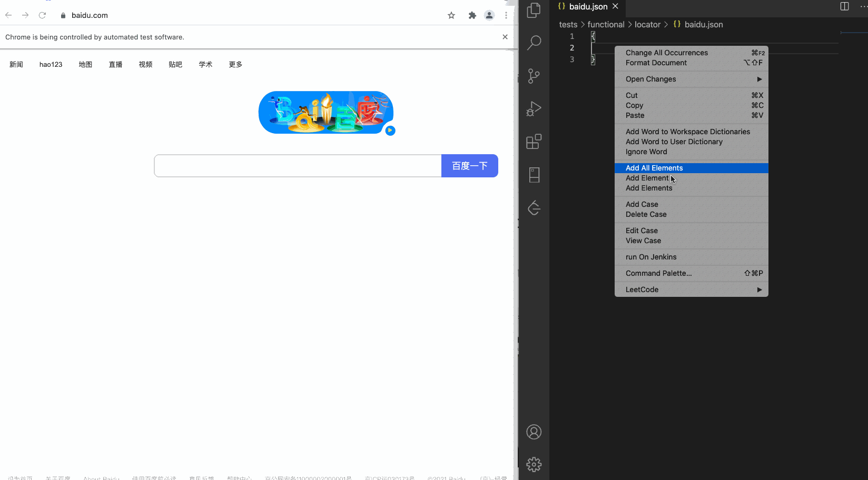This screenshot has height=480, width=868.
Task: Open the Run and Debug view
Action: [x=534, y=109]
